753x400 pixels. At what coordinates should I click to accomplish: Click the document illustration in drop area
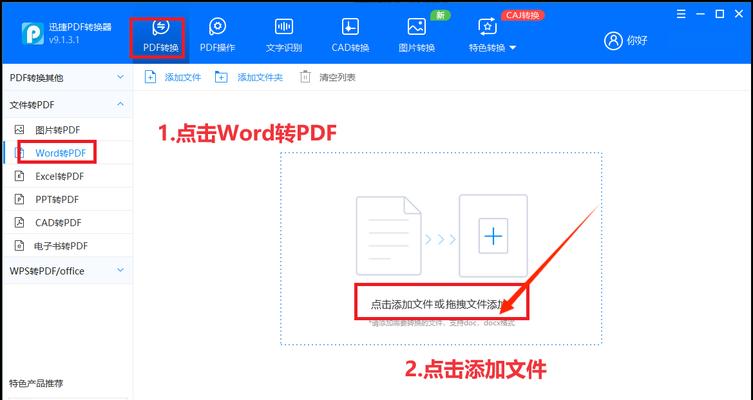[389, 236]
